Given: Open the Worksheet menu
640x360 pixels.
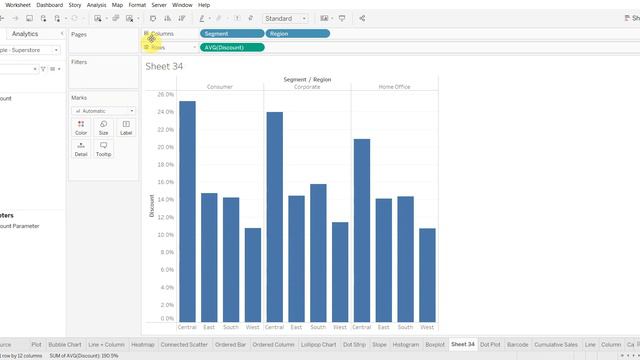Looking at the screenshot, I should (18, 5).
